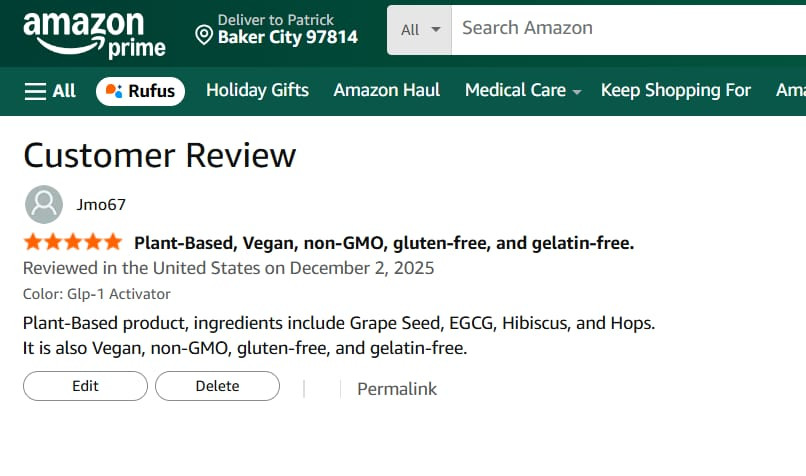Image resolution: width=806 pixels, height=476 pixels.
Task: Click the Customer Review heading
Action: (160, 155)
